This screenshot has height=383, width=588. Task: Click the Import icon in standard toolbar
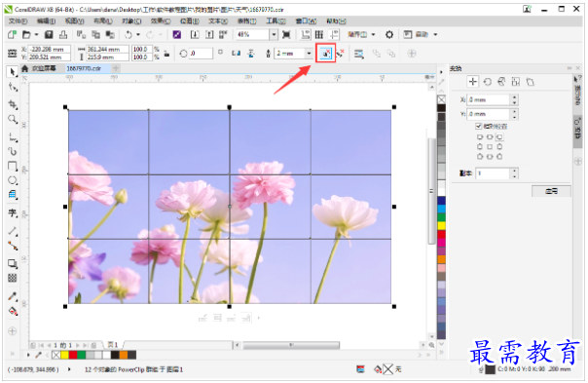pyautogui.click(x=195, y=34)
